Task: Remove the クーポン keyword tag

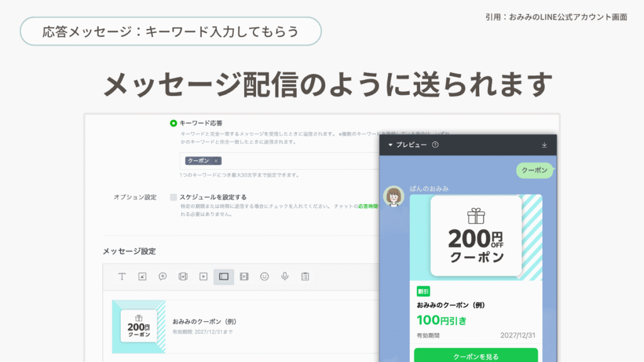Action: (216, 161)
